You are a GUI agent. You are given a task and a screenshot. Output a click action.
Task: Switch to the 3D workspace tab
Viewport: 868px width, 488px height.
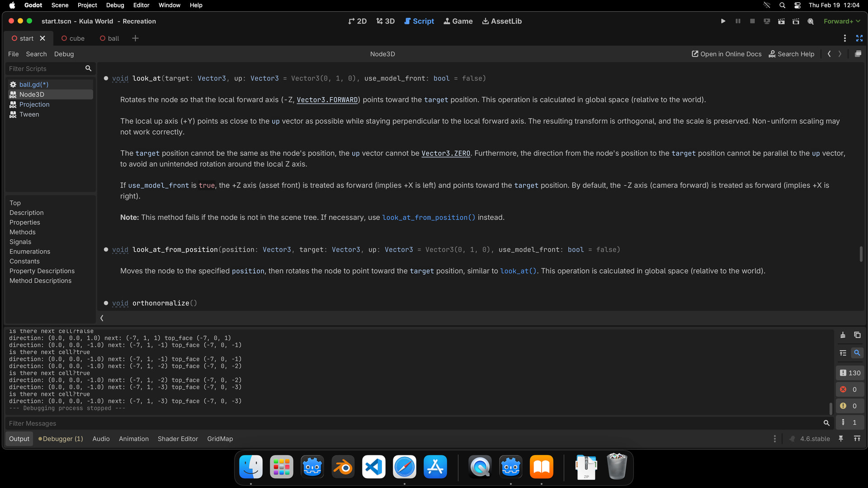coord(385,21)
